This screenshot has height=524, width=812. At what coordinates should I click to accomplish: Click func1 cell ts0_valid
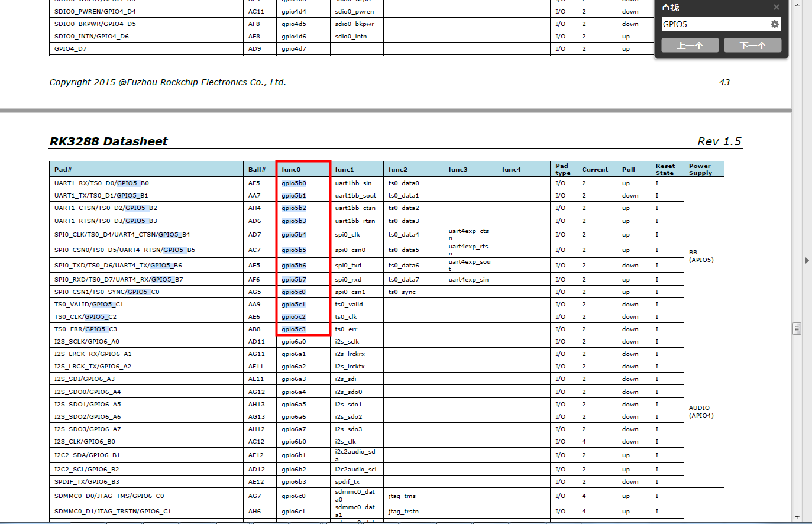349,305
